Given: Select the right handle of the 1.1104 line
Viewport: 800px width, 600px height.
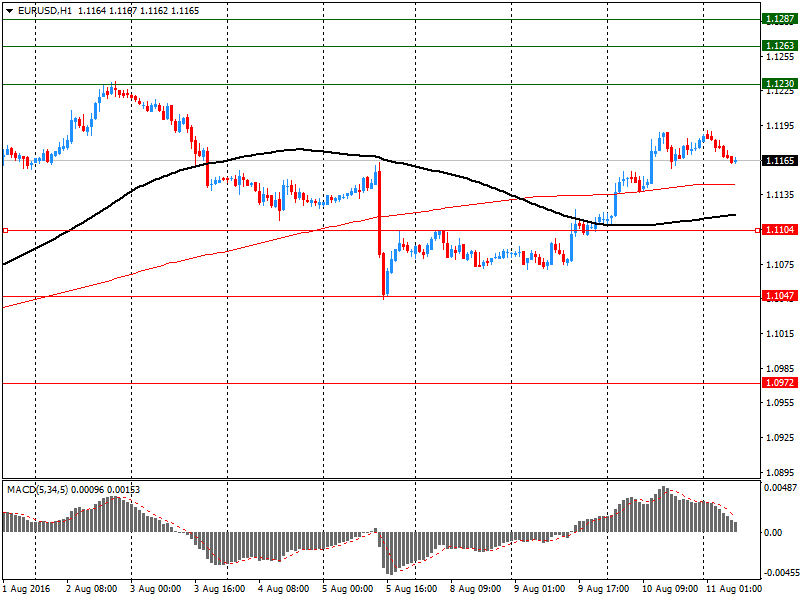Looking at the screenshot, I should [757, 231].
